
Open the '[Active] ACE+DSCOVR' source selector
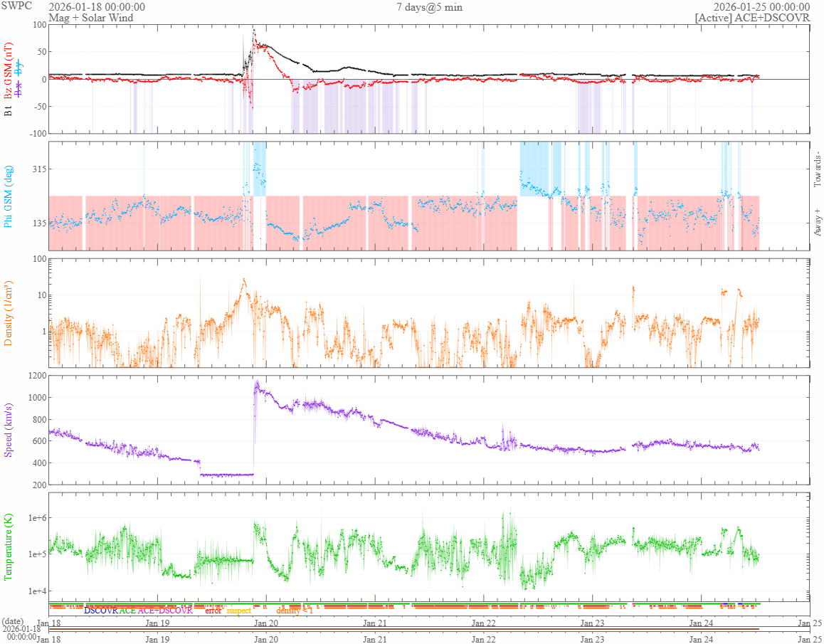tap(752, 18)
